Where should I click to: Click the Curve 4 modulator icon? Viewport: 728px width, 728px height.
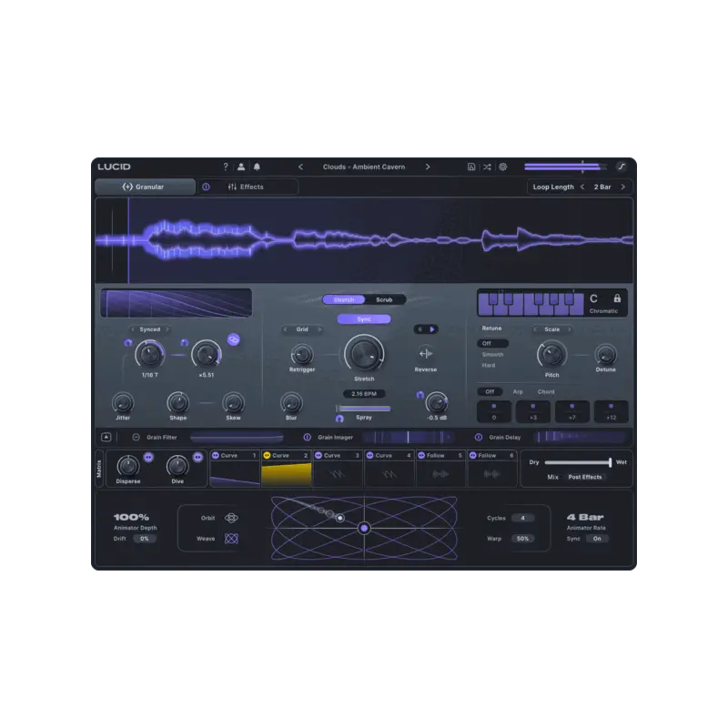pos(370,456)
